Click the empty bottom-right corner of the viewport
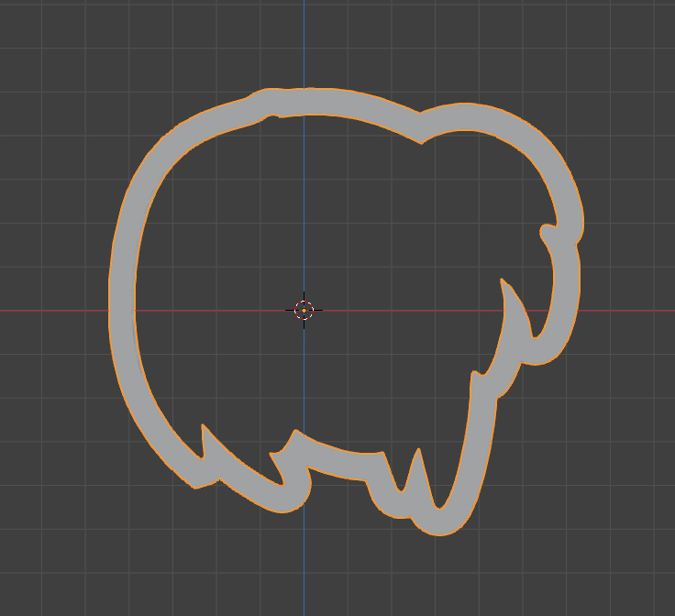The height and width of the screenshot is (616, 675). coord(642,587)
